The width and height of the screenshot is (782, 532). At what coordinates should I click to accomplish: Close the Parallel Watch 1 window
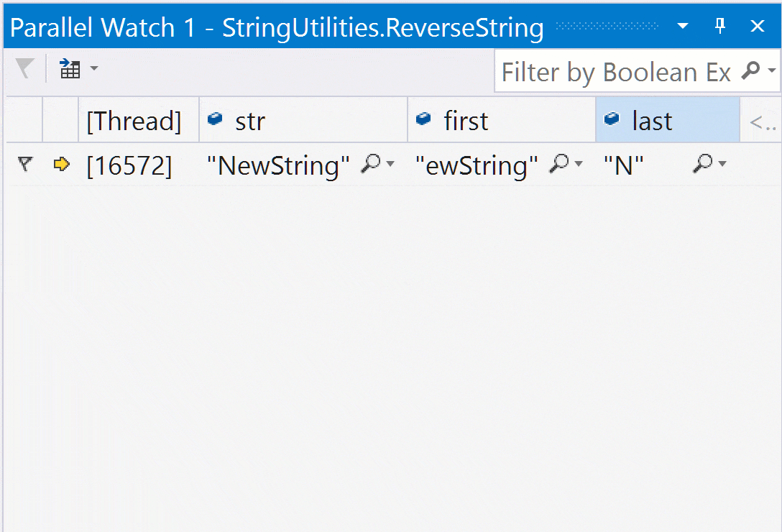[x=758, y=27]
